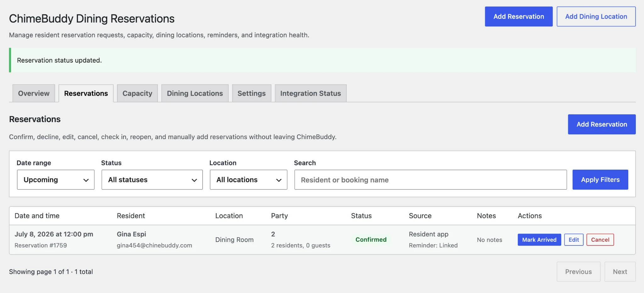The image size is (644, 293).
Task: Click the Previous page button
Action: point(578,272)
